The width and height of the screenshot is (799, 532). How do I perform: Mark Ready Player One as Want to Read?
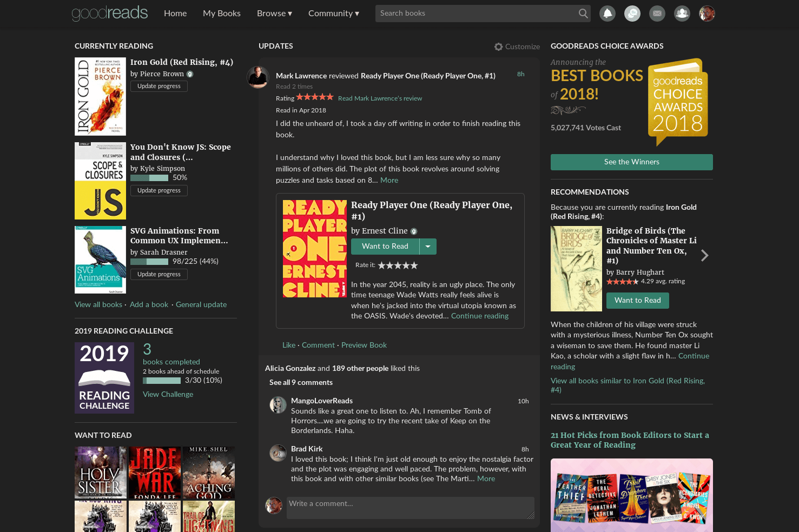coord(385,247)
